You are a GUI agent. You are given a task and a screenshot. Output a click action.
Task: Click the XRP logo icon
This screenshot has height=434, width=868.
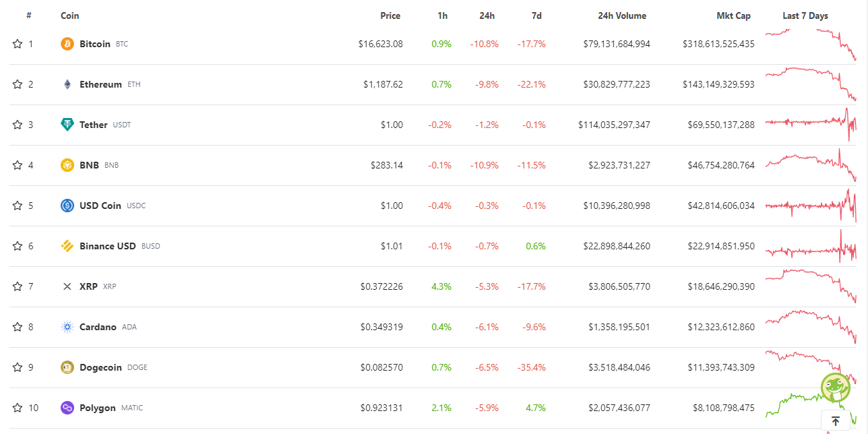pyautogui.click(x=67, y=286)
